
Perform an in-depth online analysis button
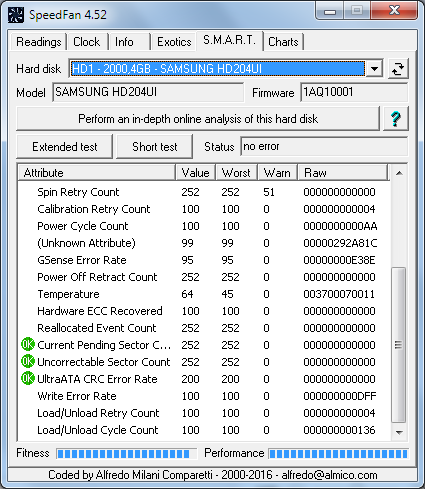coord(198,119)
